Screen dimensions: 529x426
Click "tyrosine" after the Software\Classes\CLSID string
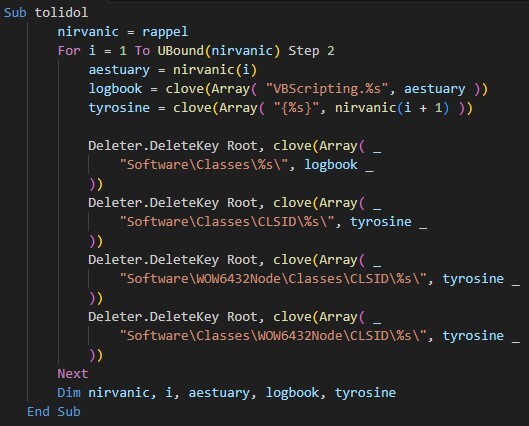(x=381, y=222)
